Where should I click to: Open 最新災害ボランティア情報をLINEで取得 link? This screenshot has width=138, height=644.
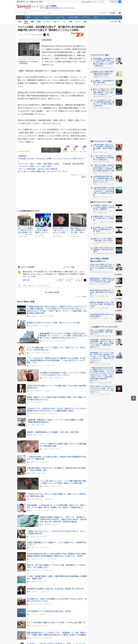[x=29, y=2]
